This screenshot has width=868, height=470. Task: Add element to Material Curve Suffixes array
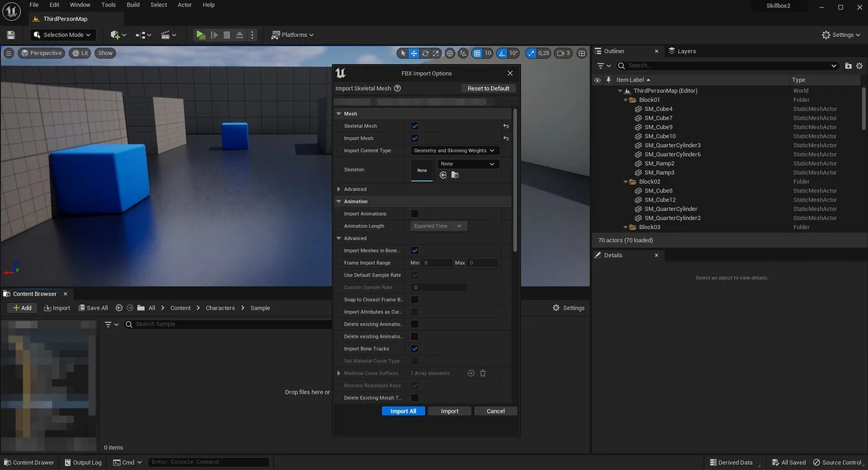click(x=471, y=373)
